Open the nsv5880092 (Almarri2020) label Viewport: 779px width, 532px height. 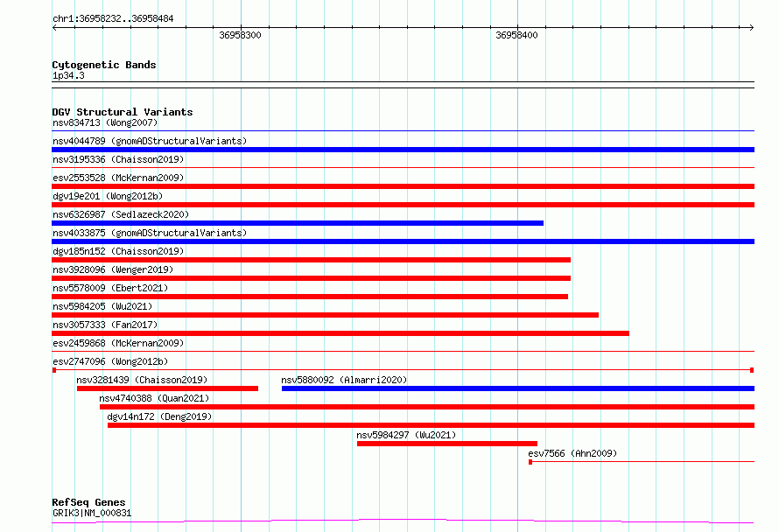click(344, 380)
